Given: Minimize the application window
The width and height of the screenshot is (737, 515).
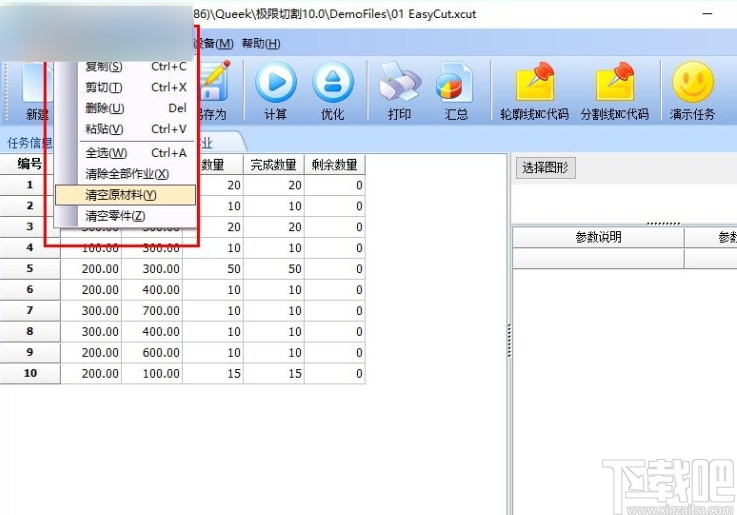Looking at the screenshot, I should click(x=707, y=14).
